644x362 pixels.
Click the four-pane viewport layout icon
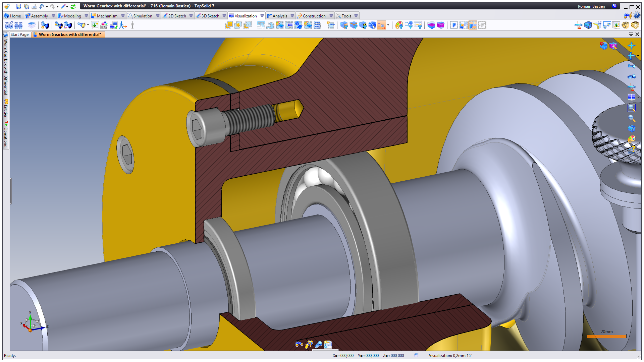631,97
